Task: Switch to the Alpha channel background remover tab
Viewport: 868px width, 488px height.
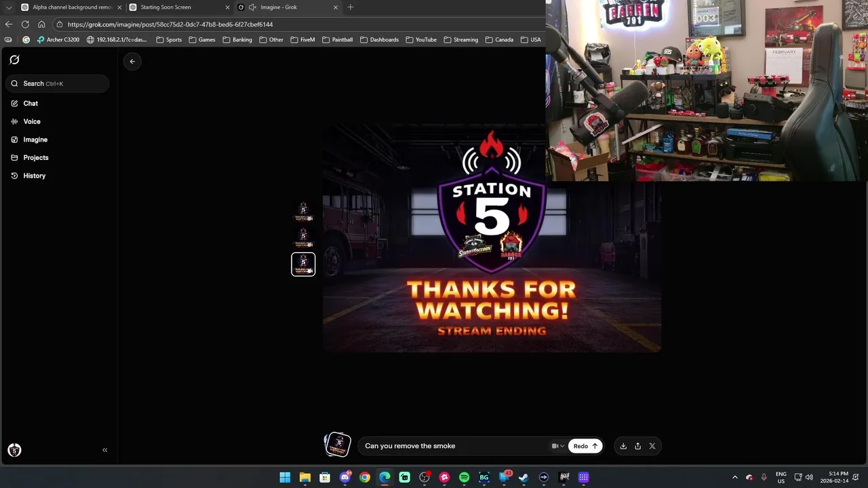Action: [71, 7]
